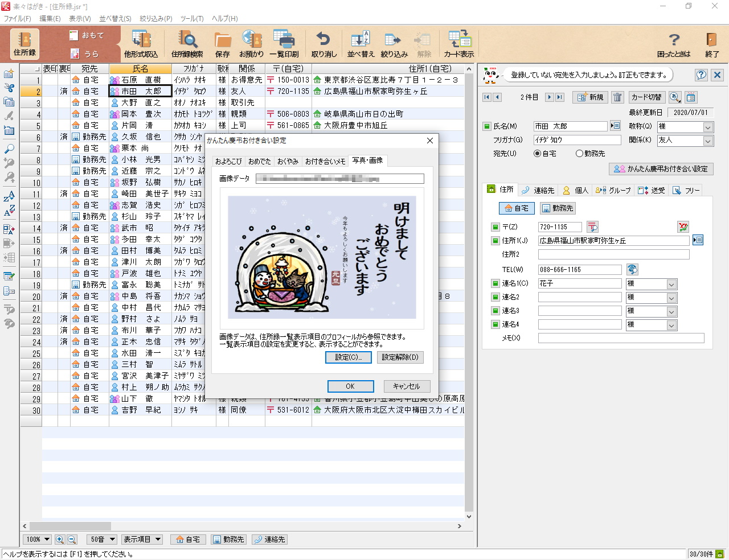Toggle green checkbox beside 連名3
This screenshot has width=729, height=560.
coord(495,311)
